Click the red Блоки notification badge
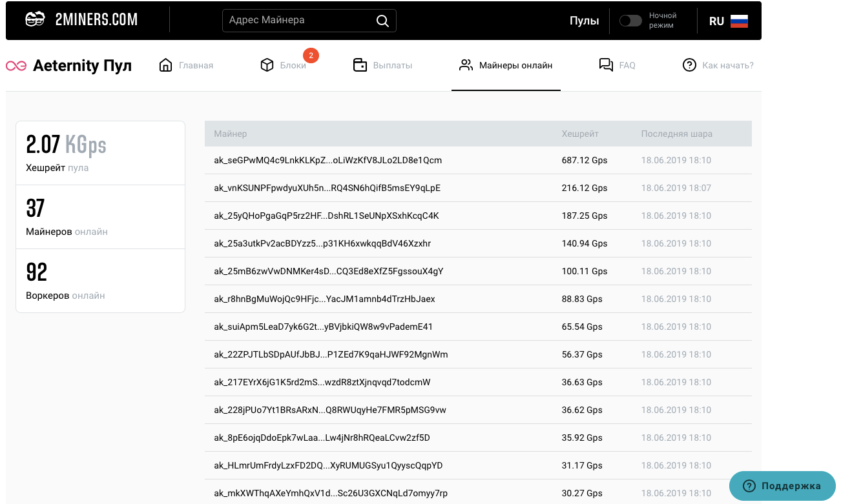 pos(311,56)
